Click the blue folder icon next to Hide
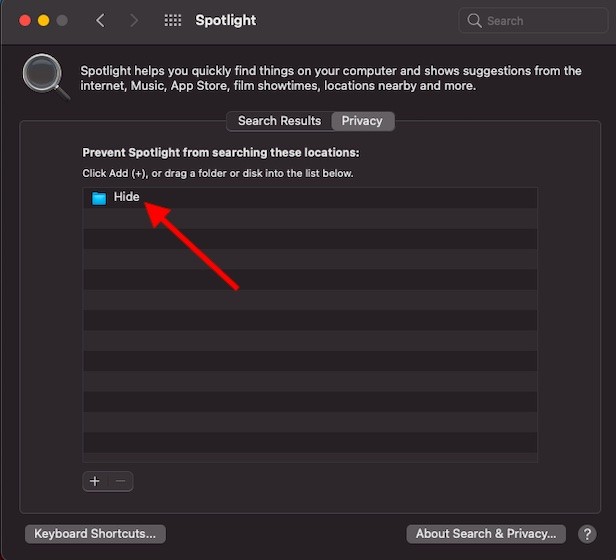Image resolution: width=616 pixels, height=560 pixels. [99, 198]
